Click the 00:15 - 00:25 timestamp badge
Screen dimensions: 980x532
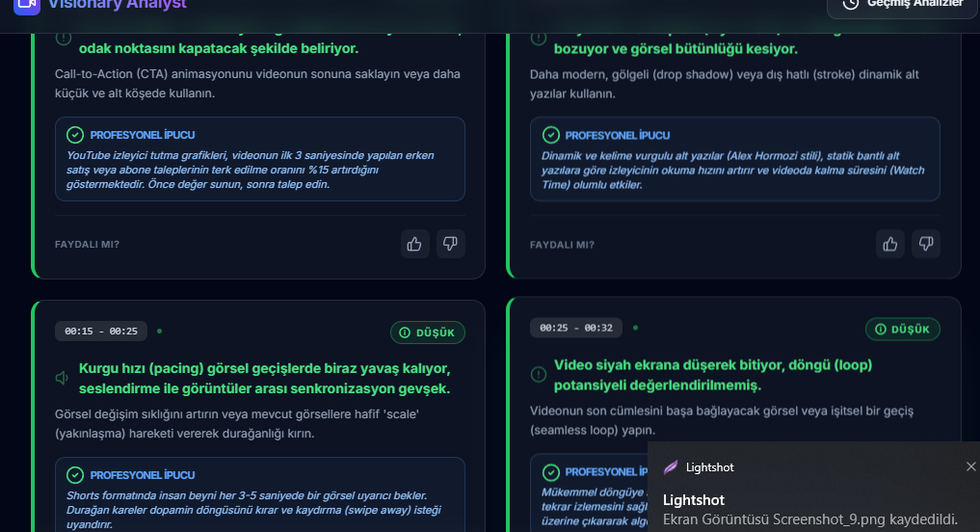[101, 331]
